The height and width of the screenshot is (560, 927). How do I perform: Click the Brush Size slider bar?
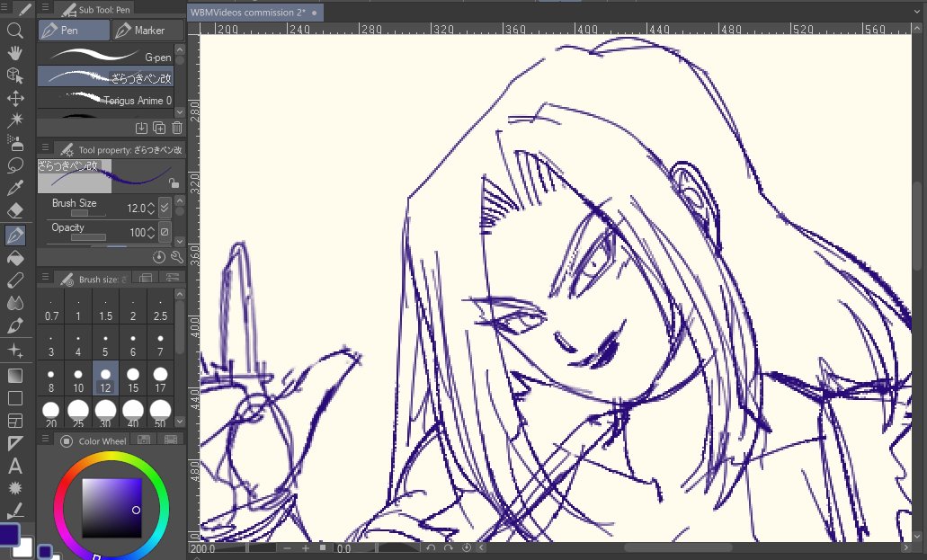coord(89,213)
